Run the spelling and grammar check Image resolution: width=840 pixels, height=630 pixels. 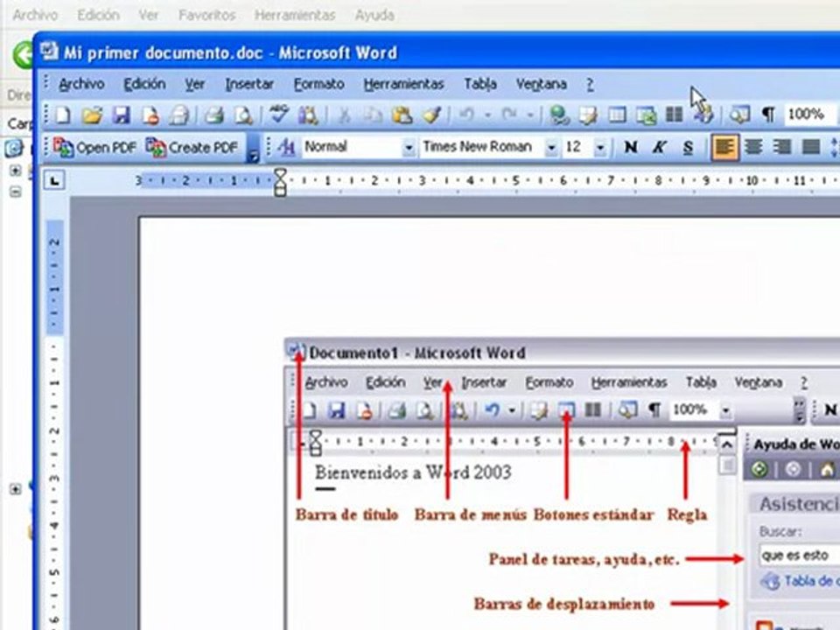278,115
